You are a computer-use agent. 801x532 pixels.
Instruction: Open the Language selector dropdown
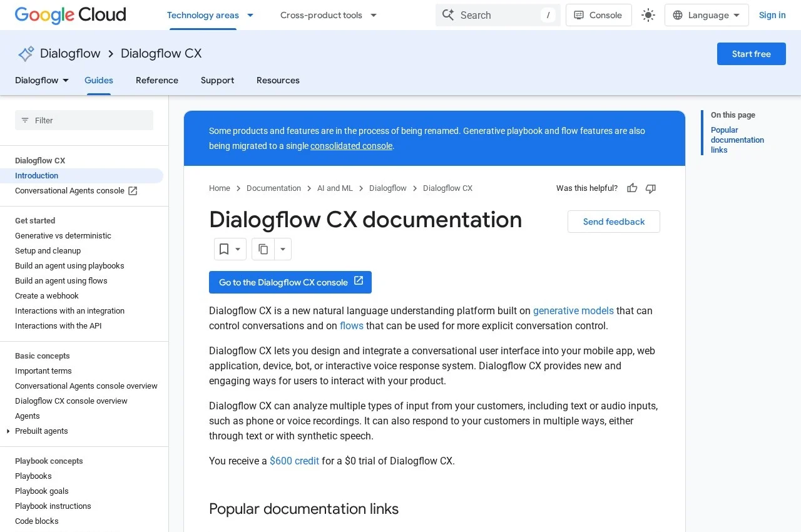[707, 15]
